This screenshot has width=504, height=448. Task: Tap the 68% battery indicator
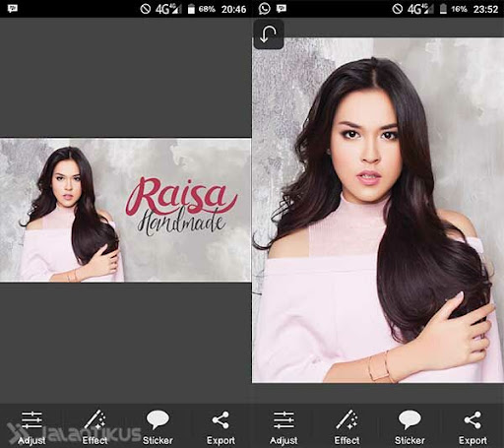[201, 9]
